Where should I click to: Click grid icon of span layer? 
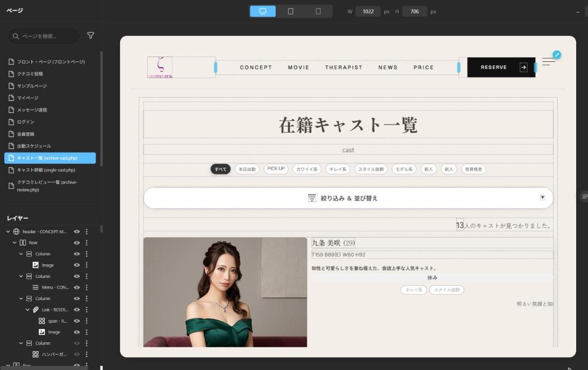[x=42, y=321]
